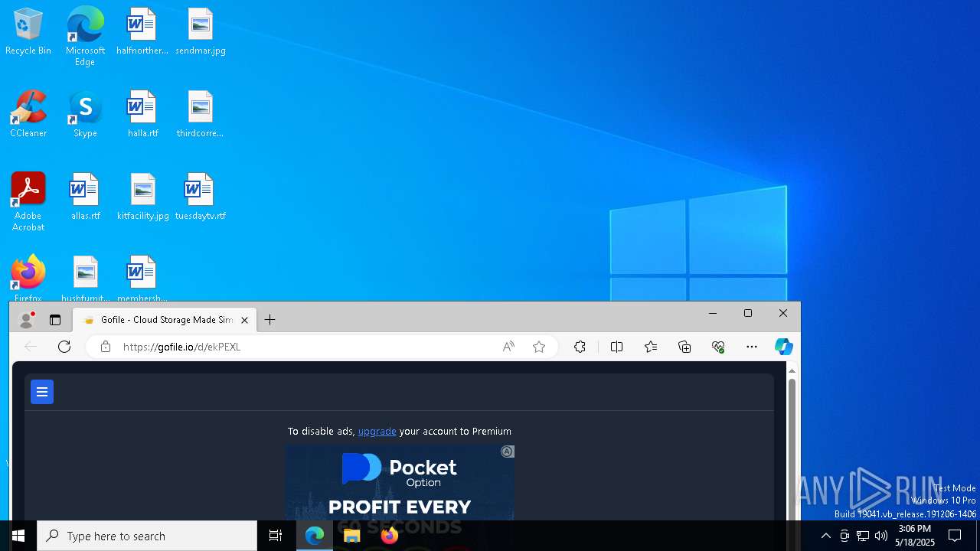The image size is (980, 551).
Task: Open Gofile hamburger menu button
Action: [42, 392]
